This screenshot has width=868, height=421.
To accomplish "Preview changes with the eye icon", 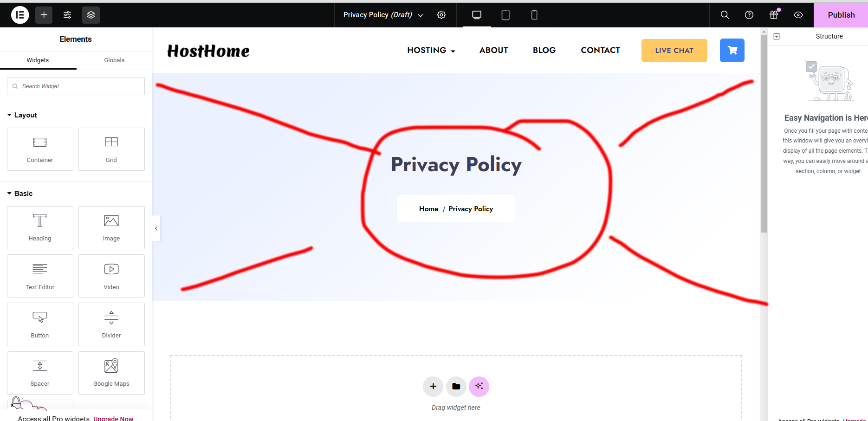I will 798,15.
